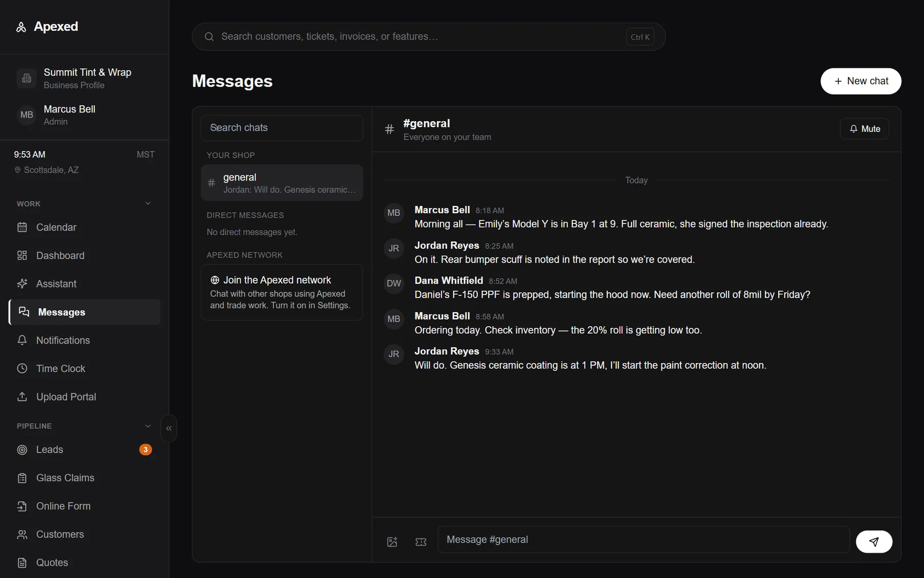Click the Ctrl K shortcut badge
This screenshot has width=924, height=578.
point(640,37)
